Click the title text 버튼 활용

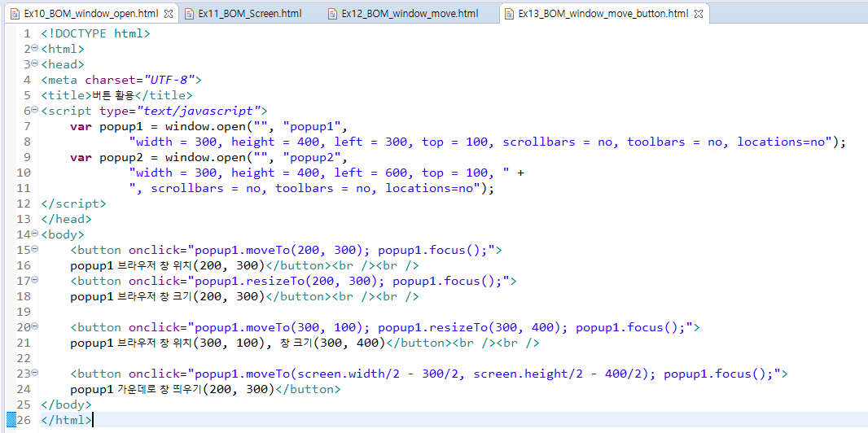[x=113, y=95]
